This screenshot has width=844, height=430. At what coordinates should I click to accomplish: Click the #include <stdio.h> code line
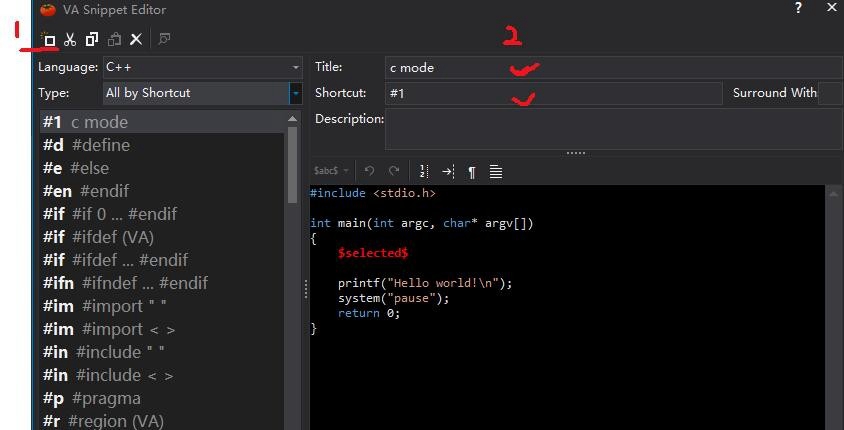[372, 193]
